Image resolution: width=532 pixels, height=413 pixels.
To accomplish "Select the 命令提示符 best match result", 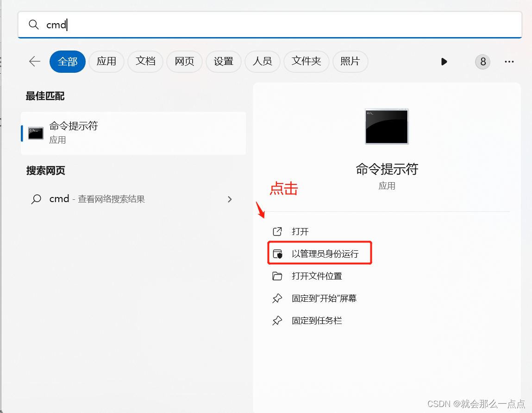I will 133,133.
